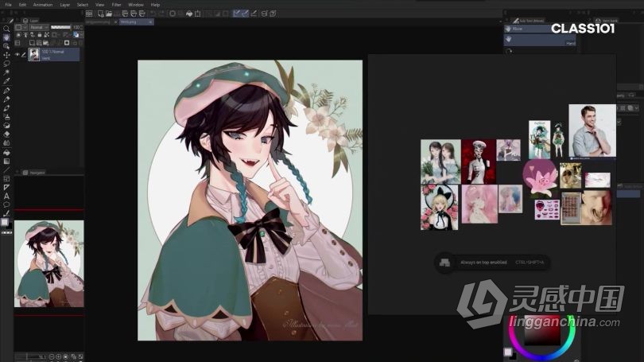Screen dimensions: 644x362
Task: Select the Airbrush tool
Action: [6, 117]
